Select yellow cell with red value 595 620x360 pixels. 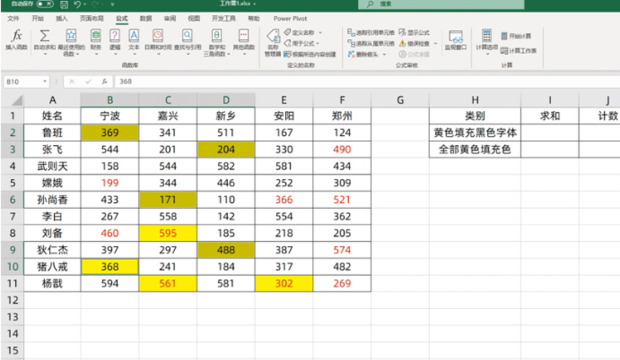pos(168,233)
